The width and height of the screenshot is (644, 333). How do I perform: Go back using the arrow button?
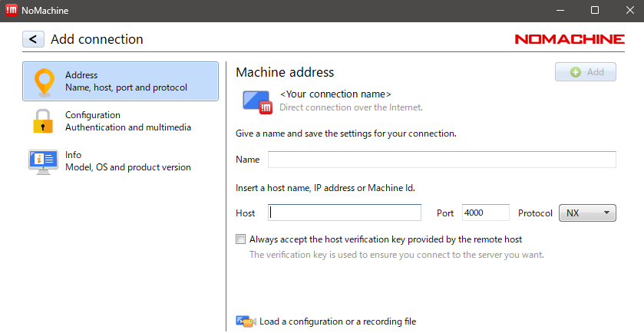[x=33, y=39]
